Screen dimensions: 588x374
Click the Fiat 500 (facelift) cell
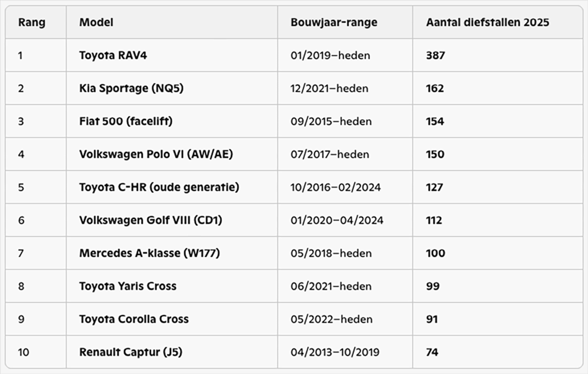[126, 121]
